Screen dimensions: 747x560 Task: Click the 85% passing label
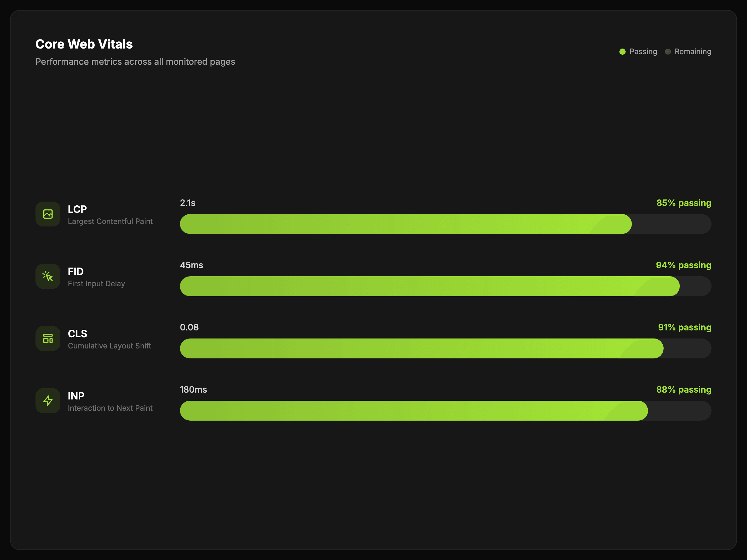click(684, 203)
